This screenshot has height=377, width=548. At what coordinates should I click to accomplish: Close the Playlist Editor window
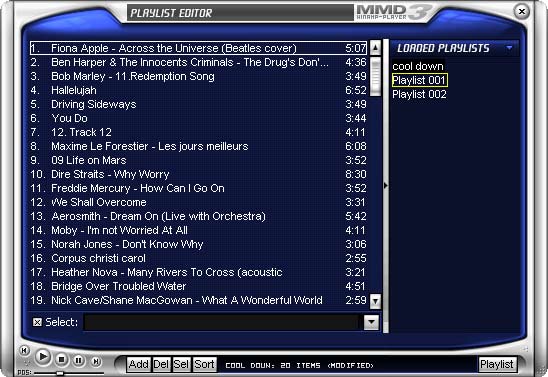tap(522, 12)
